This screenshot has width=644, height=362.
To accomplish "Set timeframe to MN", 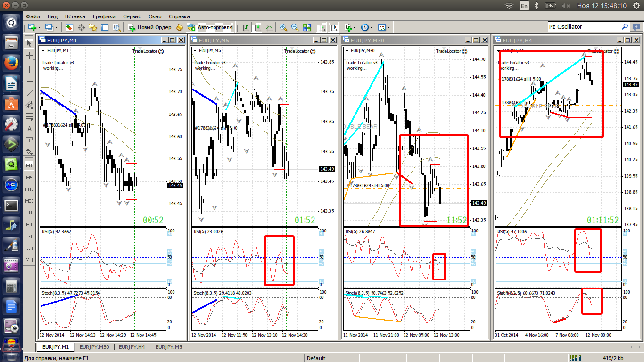I will (29, 260).
